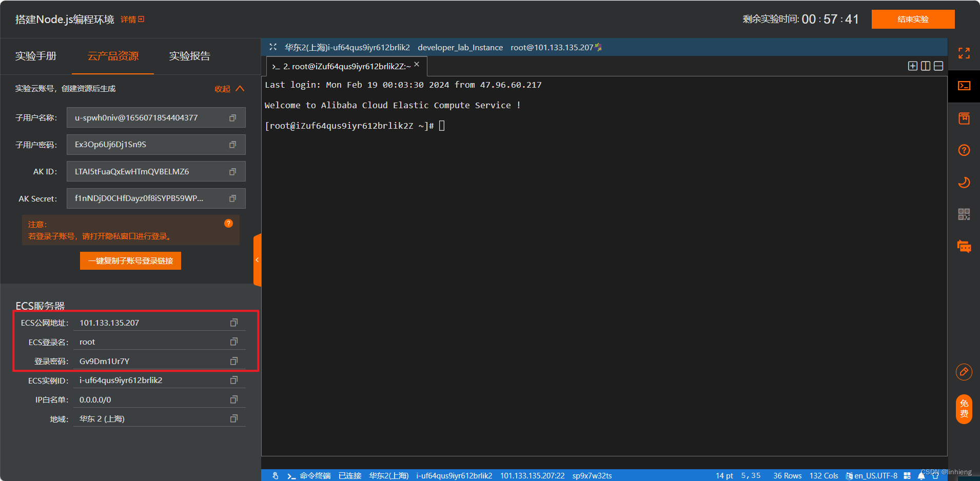Click the 132 Cols indicator

coord(824,476)
